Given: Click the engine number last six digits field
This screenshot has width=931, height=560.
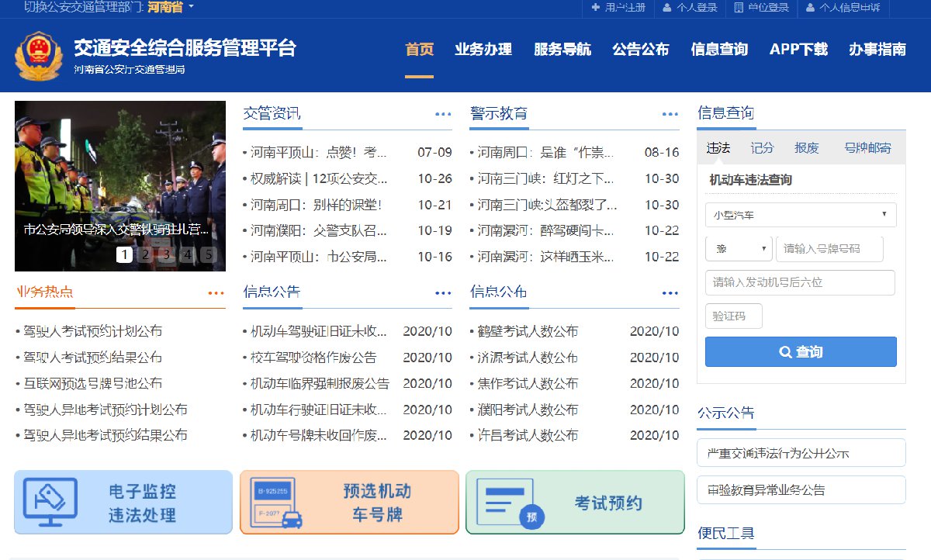Looking at the screenshot, I should 800,282.
